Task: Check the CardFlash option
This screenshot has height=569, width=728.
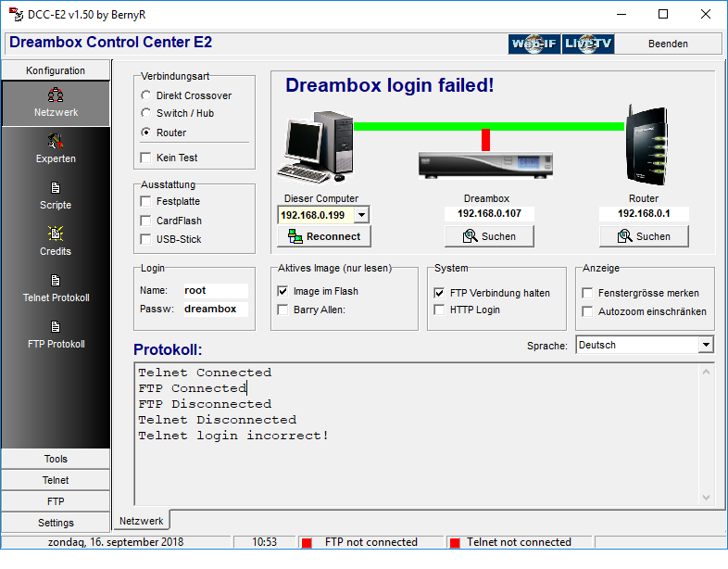Action: (145, 221)
